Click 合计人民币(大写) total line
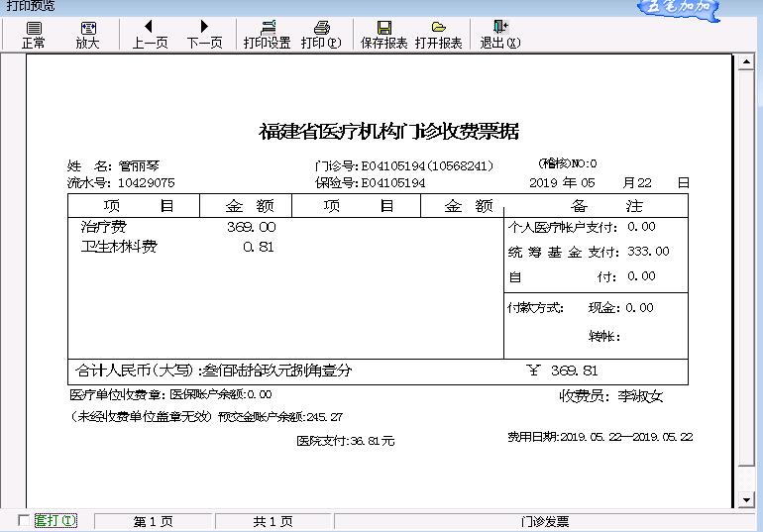The width and height of the screenshot is (763, 532). [214, 371]
